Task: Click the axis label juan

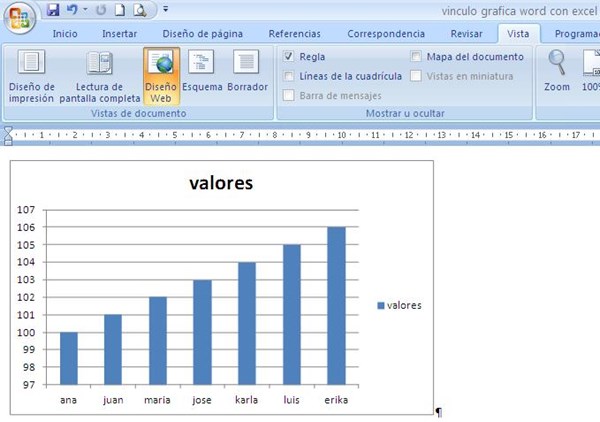Action: tap(113, 401)
